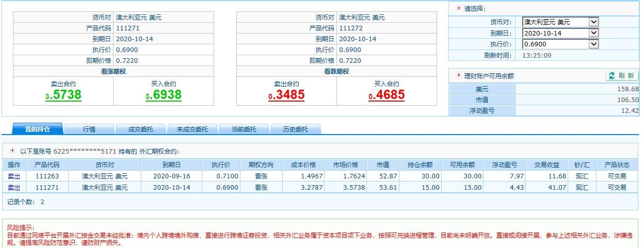Click the 产品状态 column header
The height and width of the screenshot is (248, 644).
617,165
